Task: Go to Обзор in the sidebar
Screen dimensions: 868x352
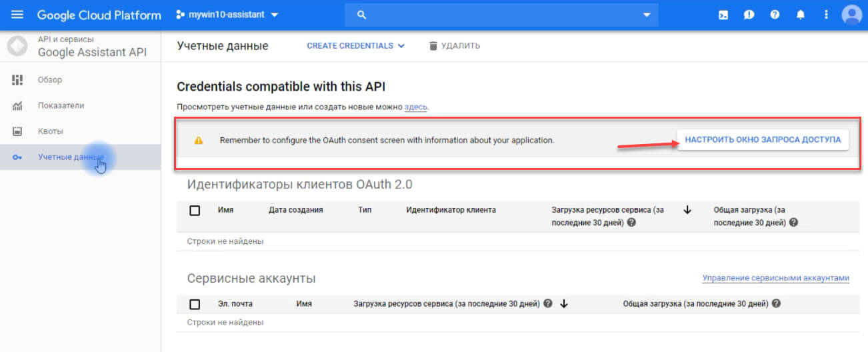Action: click(50, 80)
